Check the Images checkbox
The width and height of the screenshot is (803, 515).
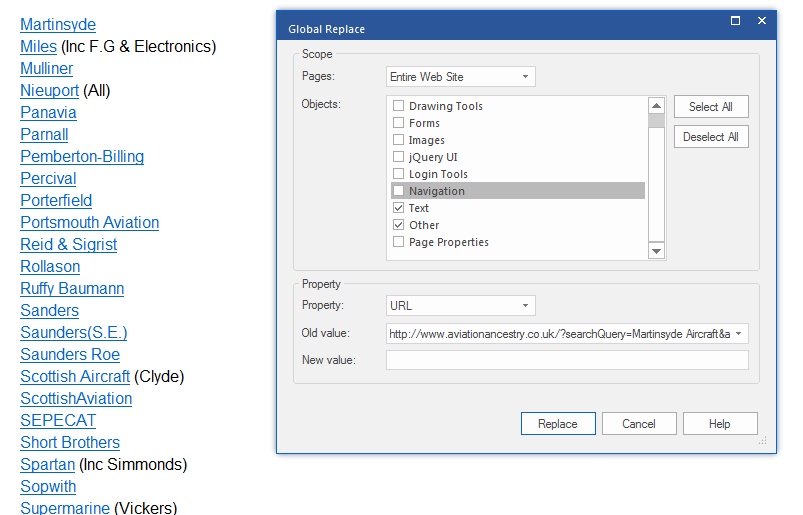[x=398, y=140]
